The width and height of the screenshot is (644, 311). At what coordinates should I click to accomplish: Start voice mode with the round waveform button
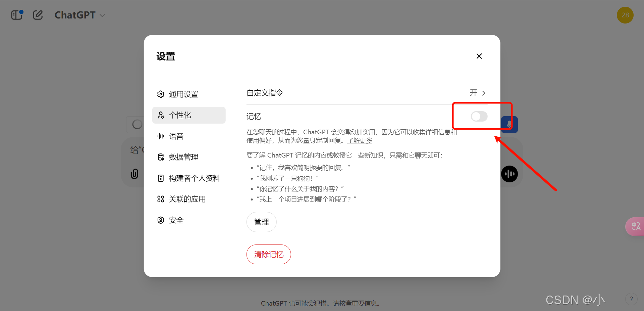click(509, 174)
